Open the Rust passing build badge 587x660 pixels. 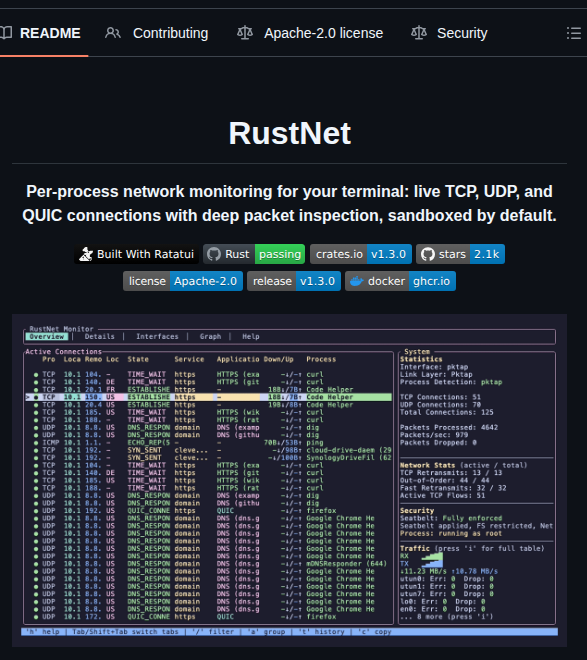(x=254, y=254)
